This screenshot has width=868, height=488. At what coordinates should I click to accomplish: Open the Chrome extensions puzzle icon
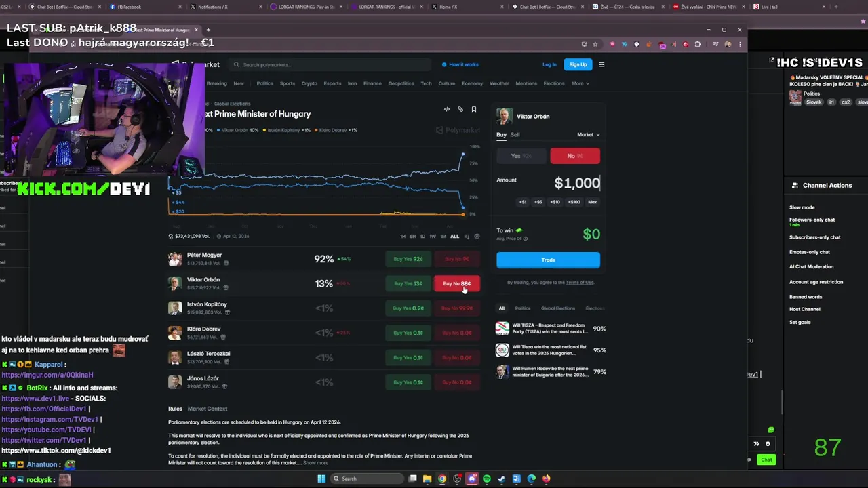(698, 44)
